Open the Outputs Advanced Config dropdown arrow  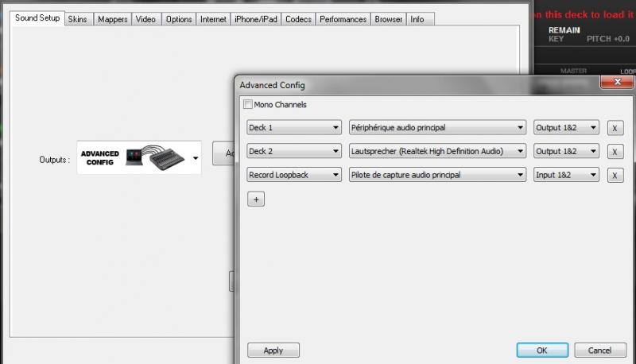pos(196,158)
